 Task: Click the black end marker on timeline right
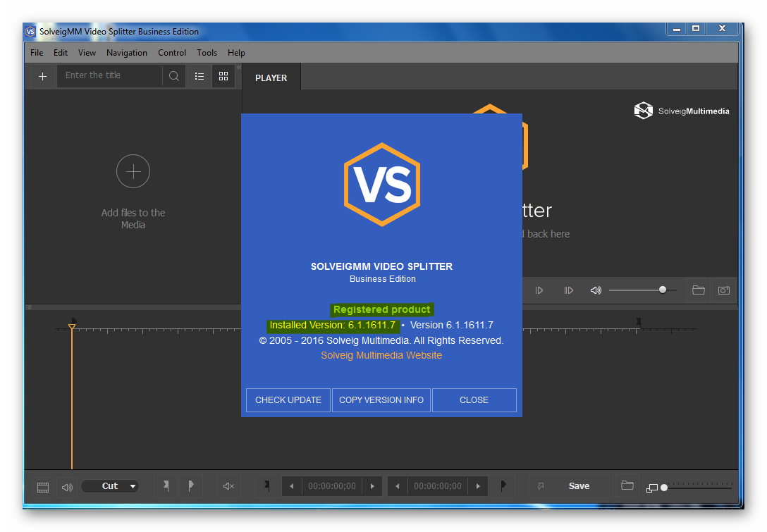639,321
